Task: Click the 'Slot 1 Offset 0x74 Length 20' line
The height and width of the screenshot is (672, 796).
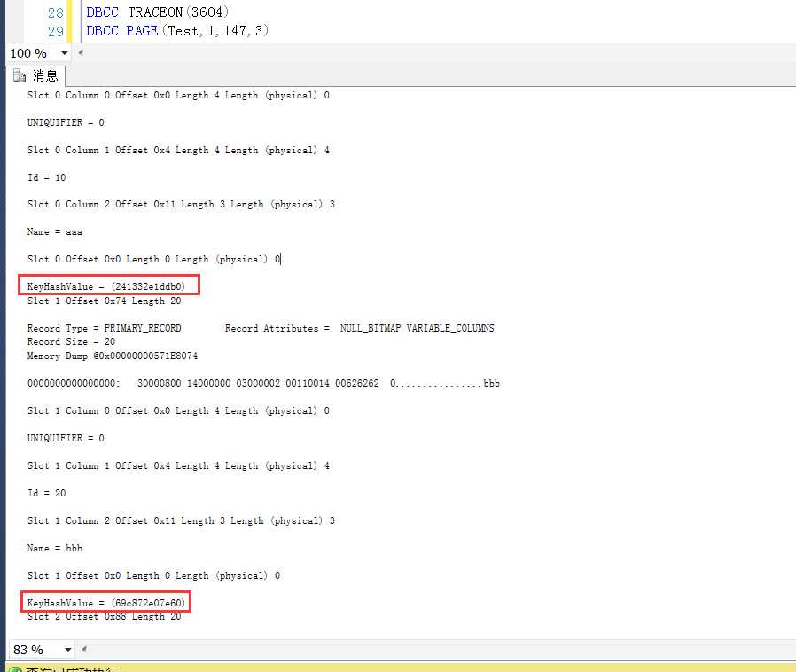Action: pos(104,301)
